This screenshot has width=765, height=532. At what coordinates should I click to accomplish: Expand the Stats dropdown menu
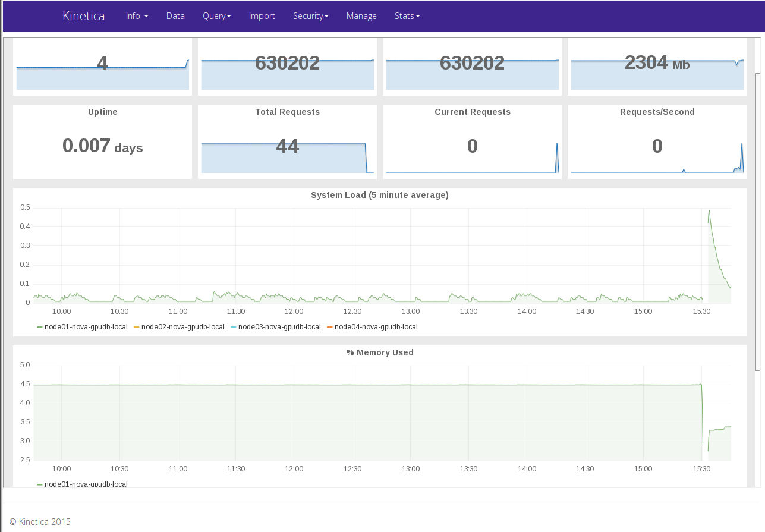(407, 16)
